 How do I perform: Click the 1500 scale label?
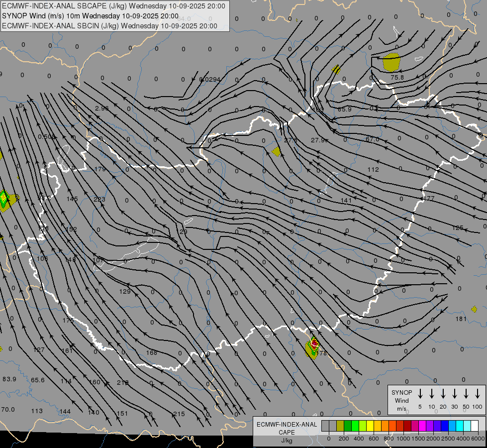pyautogui.click(x=418, y=439)
